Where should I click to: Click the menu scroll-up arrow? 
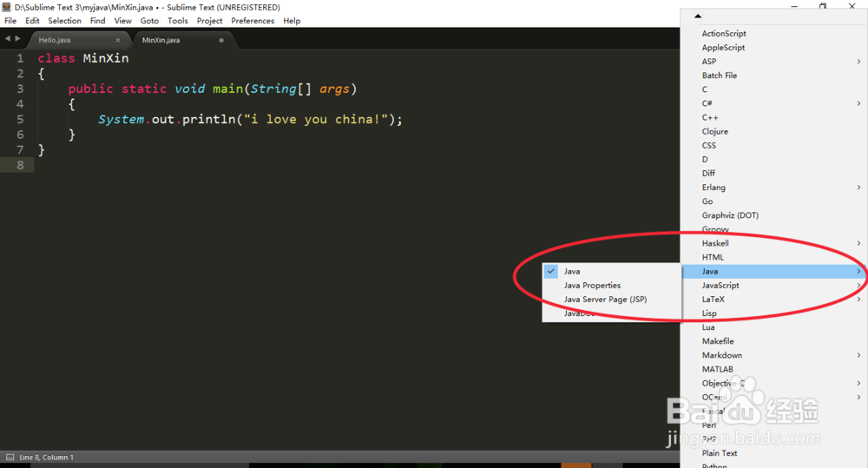[698, 16]
